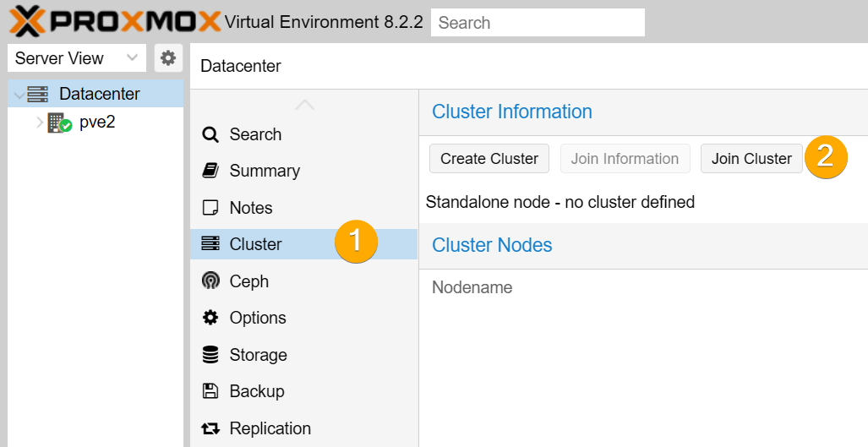The height and width of the screenshot is (447, 868).
Task: Expand the pve2 node tree arrow
Action: pos(40,123)
